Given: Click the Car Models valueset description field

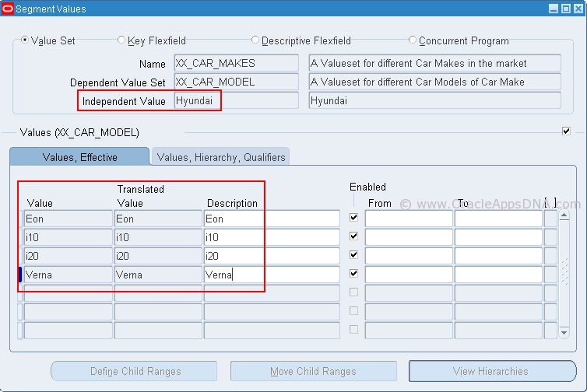Looking at the screenshot, I should click(435, 82).
